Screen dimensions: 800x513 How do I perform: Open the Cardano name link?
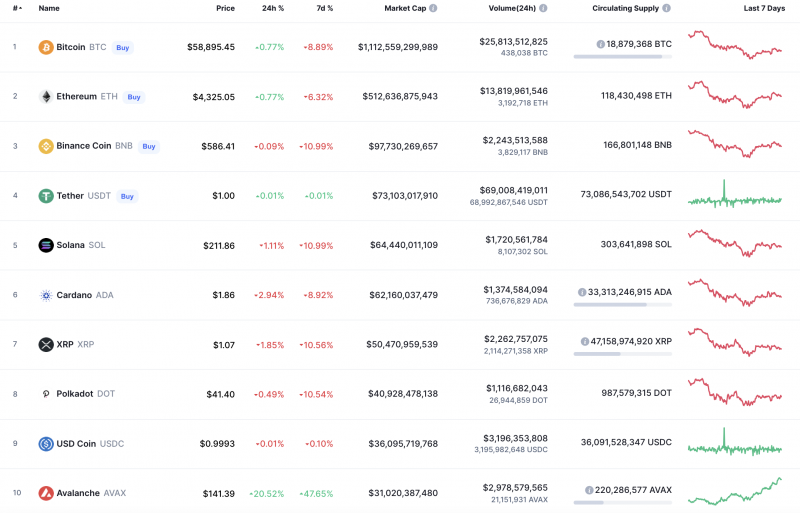coord(74,295)
